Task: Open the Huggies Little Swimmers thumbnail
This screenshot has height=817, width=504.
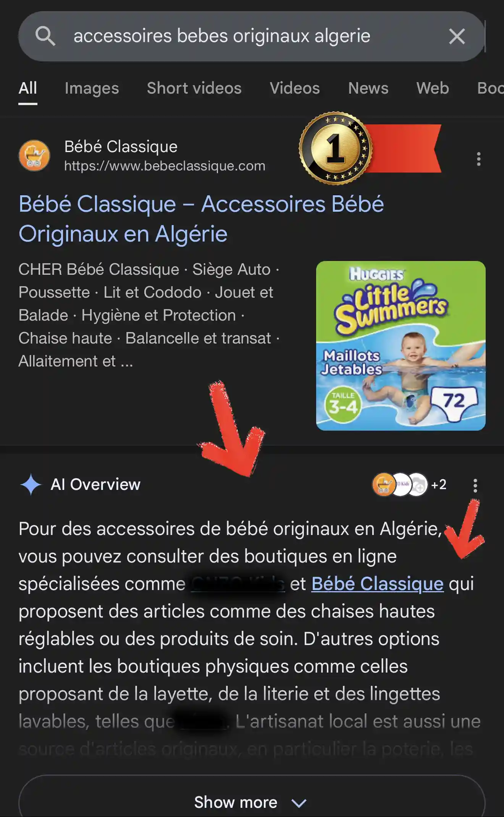Action: tap(401, 346)
